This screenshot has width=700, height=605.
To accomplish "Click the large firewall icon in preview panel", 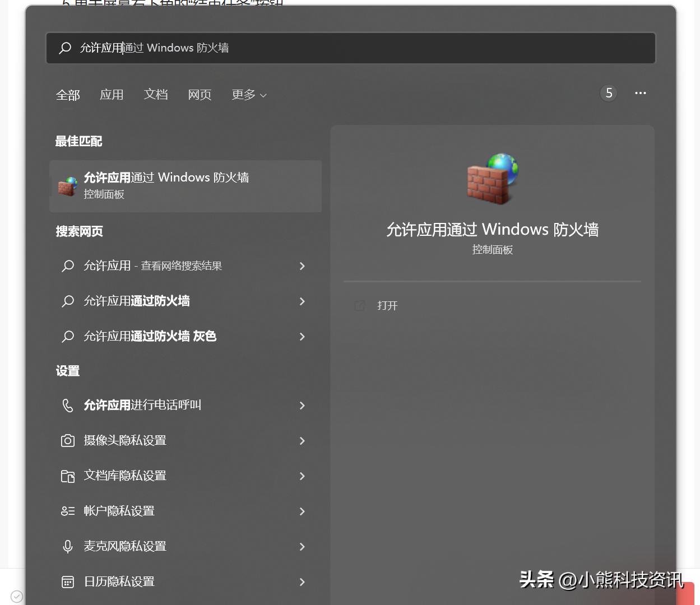I will 492,178.
